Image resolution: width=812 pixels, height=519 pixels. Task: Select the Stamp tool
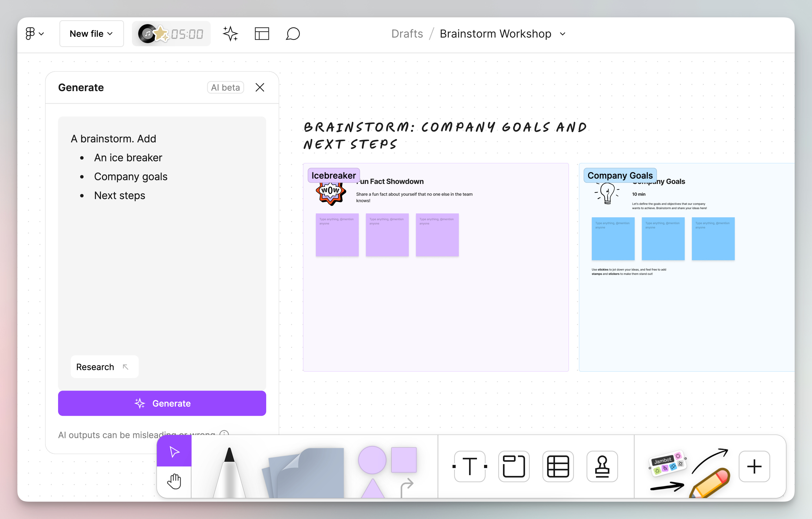tap(602, 466)
